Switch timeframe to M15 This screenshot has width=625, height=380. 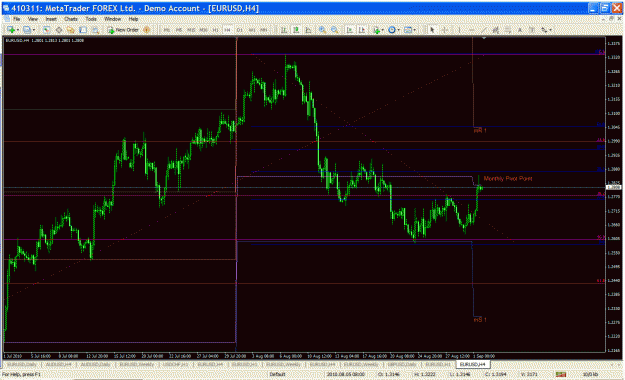[191, 30]
